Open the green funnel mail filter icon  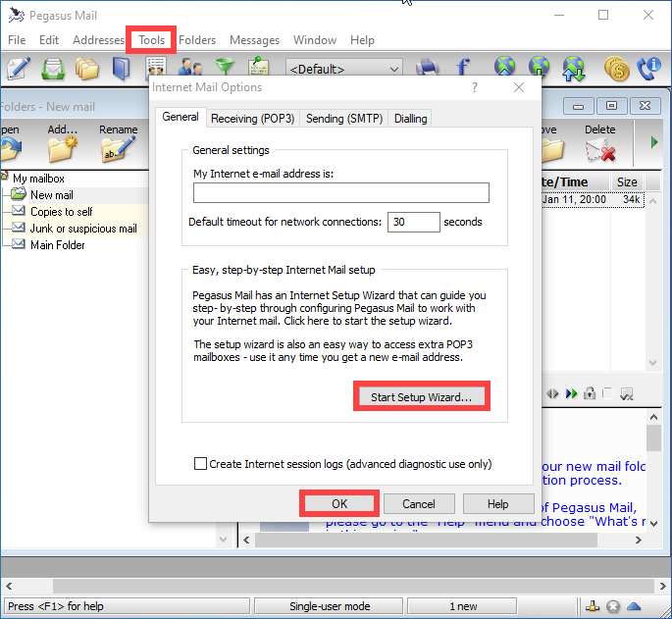coord(225,66)
